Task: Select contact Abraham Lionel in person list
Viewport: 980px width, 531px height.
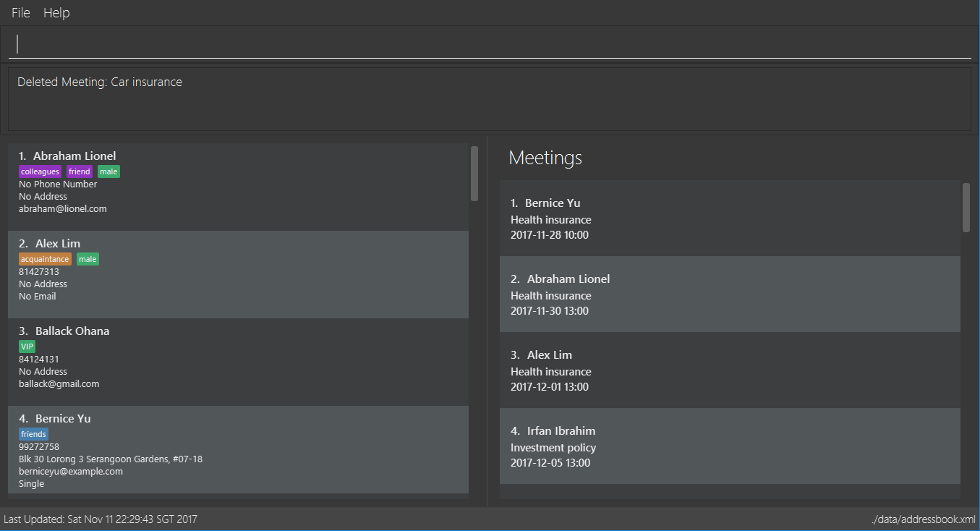Action: (238, 187)
